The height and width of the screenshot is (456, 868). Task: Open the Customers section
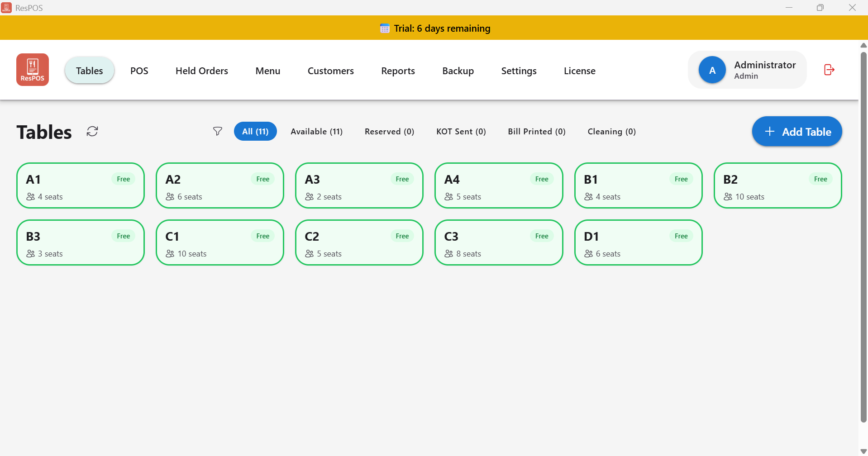(x=331, y=71)
